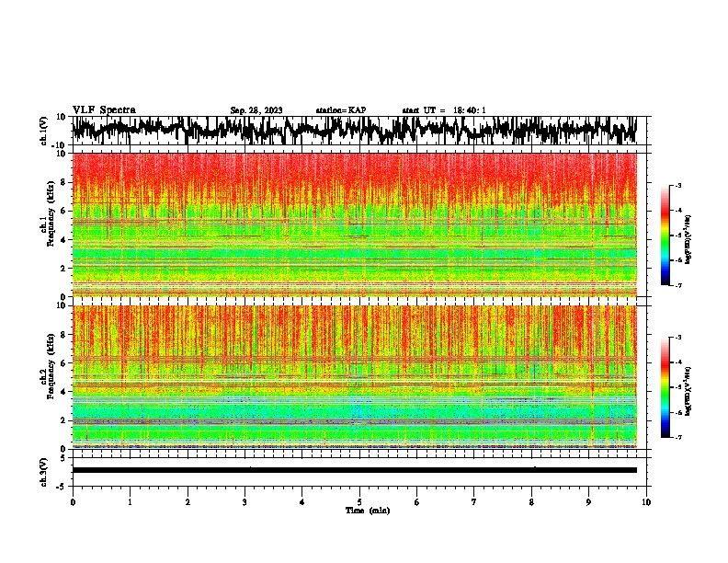Click the "station=KAP" label

(x=341, y=110)
